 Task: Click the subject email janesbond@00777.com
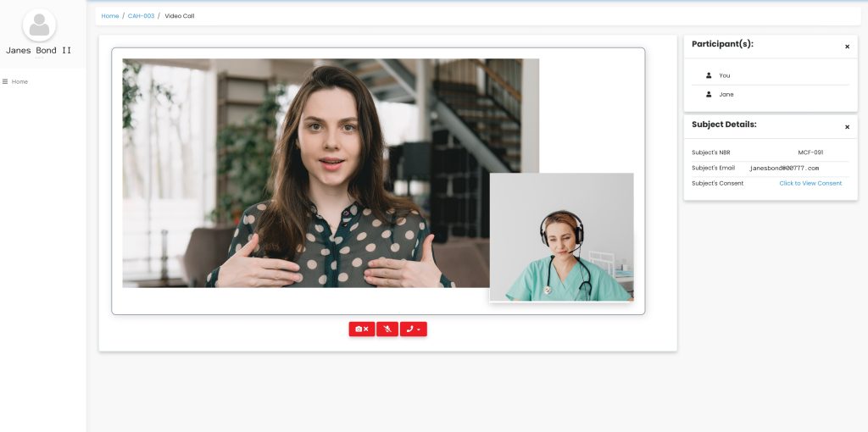point(784,168)
